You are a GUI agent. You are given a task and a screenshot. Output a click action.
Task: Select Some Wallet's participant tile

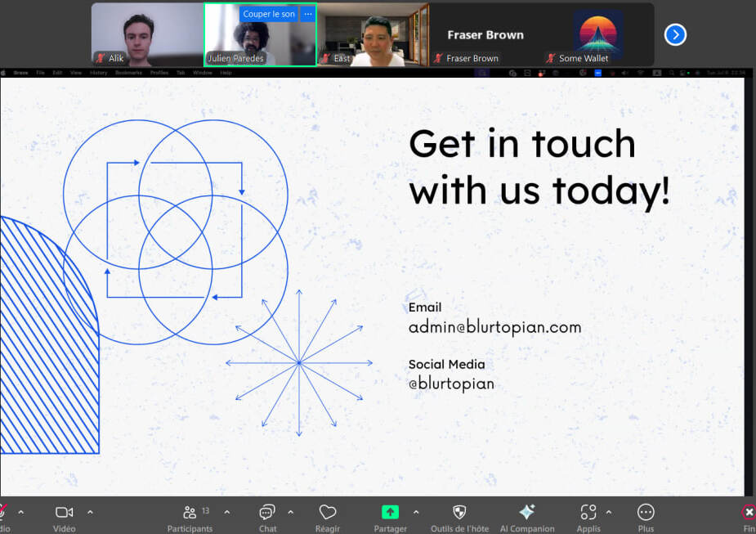point(598,34)
